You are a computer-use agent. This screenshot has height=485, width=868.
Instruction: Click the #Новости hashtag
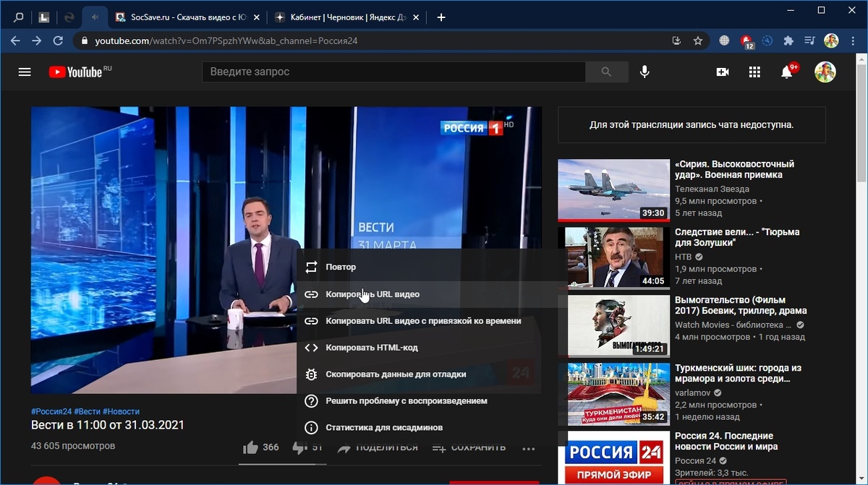tap(121, 411)
